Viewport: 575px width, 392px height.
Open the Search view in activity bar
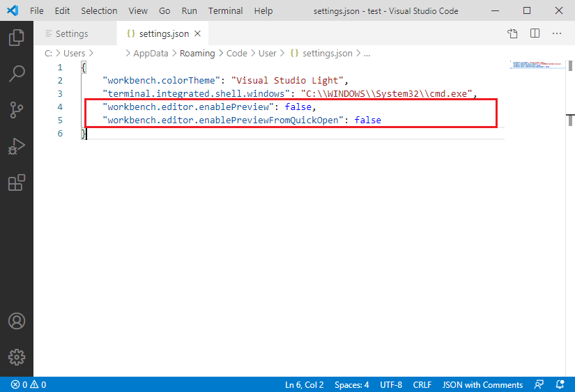click(x=17, y=74)
